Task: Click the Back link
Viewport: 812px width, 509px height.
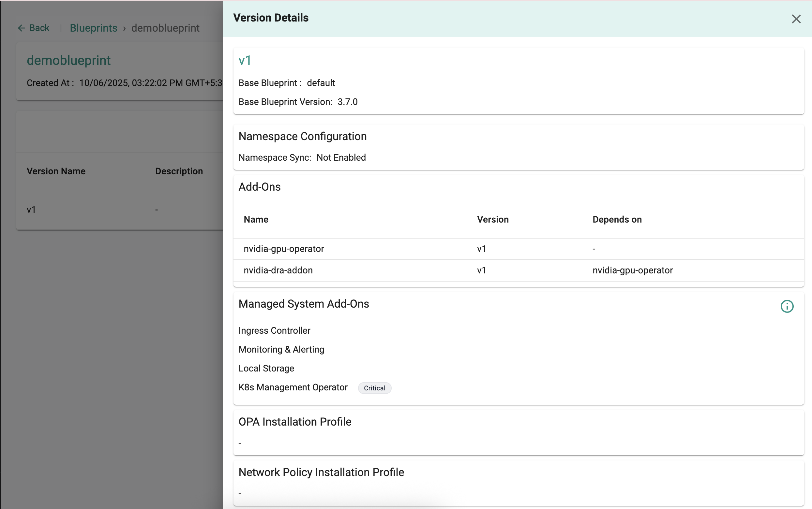Action: [39, 28]
